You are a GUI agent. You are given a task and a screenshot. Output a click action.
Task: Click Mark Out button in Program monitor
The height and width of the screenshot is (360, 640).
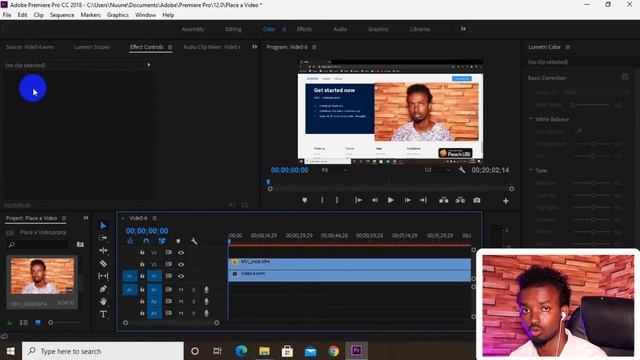(337, 200)
